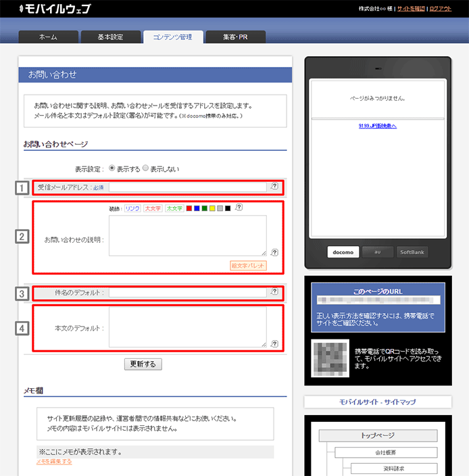The width and height of the screenshot is (469, 476).
Task: Click the ログアウト link
Action: pyautogui.click(x=440, y=9)
